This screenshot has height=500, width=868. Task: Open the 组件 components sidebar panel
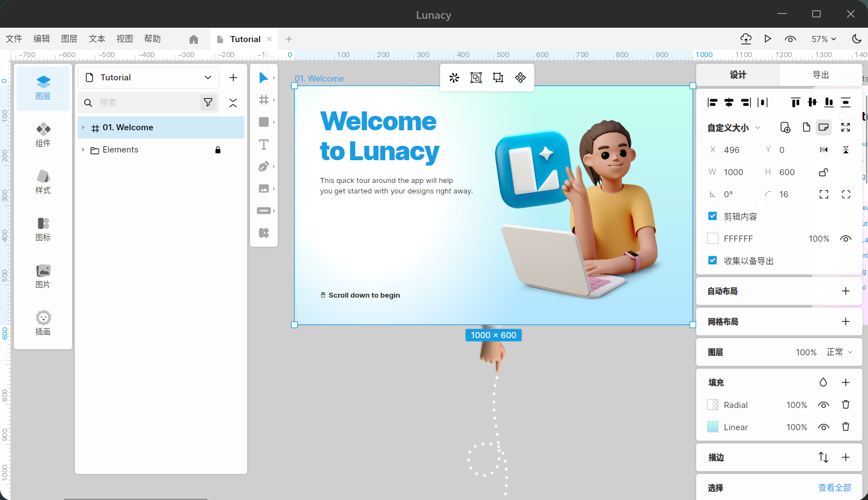click(43, 135)
